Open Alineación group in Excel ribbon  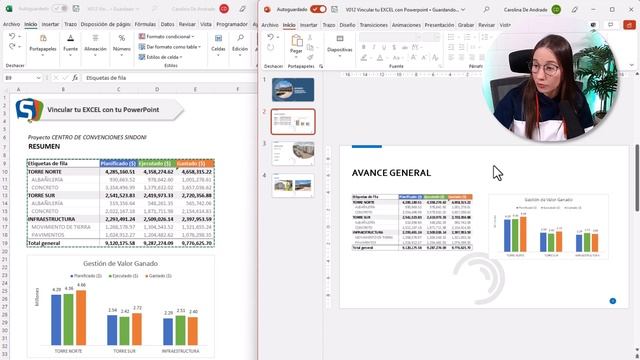[95, 45]
